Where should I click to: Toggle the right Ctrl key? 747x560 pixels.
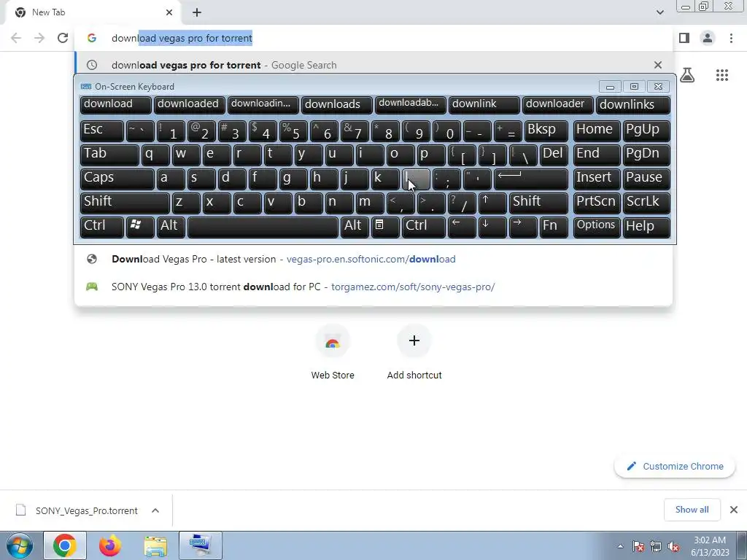(x=424, y=227)
